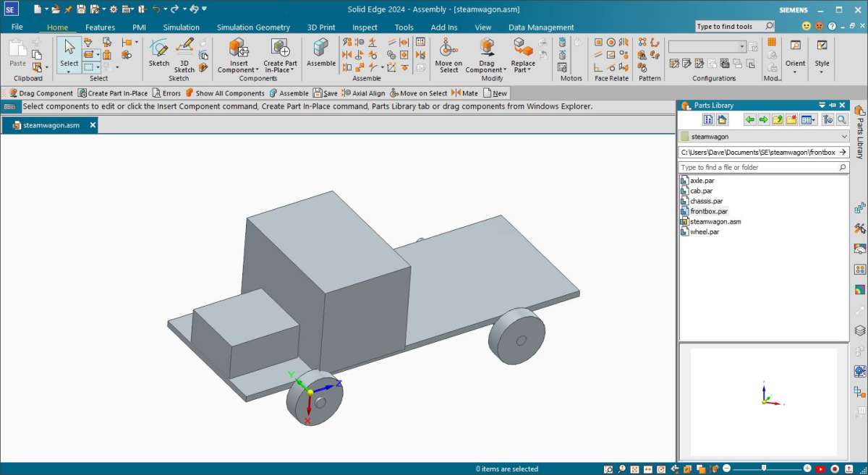Click Axial Align in command bar
The width and height of the screenshot is (868, 475).
click(x=364, y=93)
